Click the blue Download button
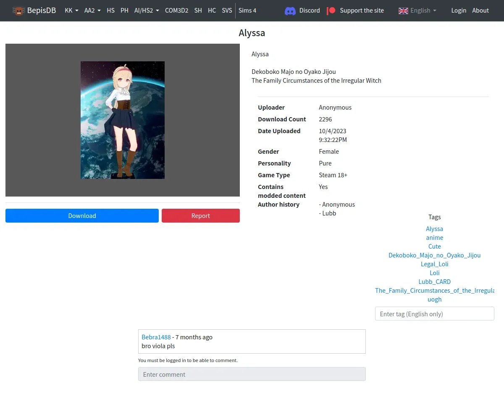This screenshot has width=504, height=420. 82,216
